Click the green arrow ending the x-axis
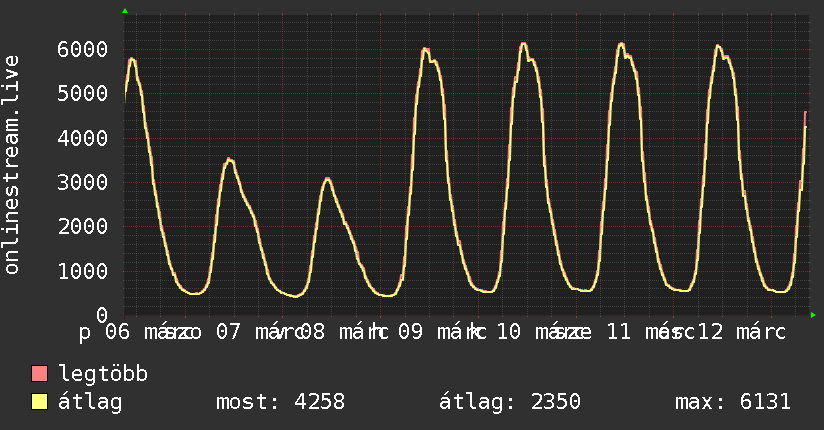This screenshot has height=430, width=824. (813, 315)
